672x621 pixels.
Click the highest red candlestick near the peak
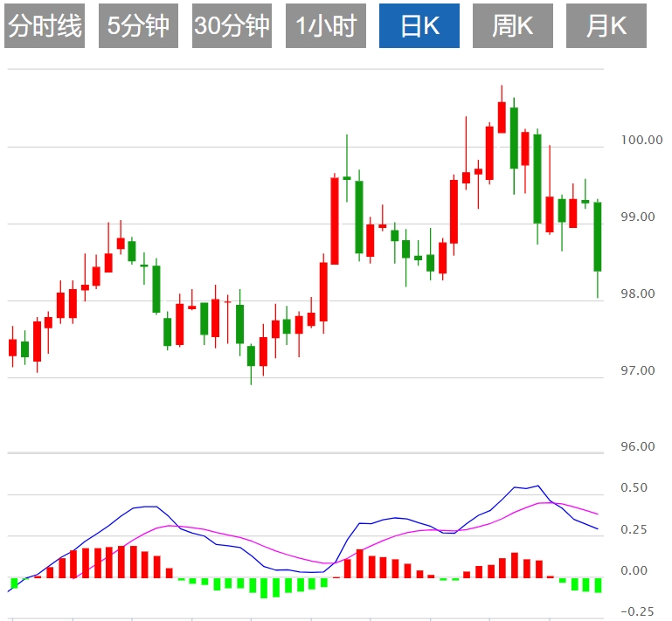point(502,117)
